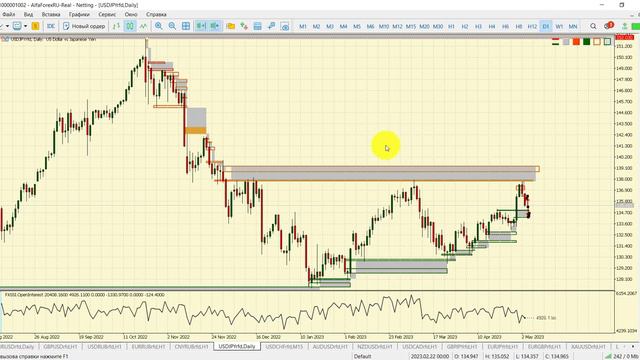This screenshot has width=640, height=360.
Task: Switch to GBPJPYrfd,H1 chart tab
Action: point(462,347)
